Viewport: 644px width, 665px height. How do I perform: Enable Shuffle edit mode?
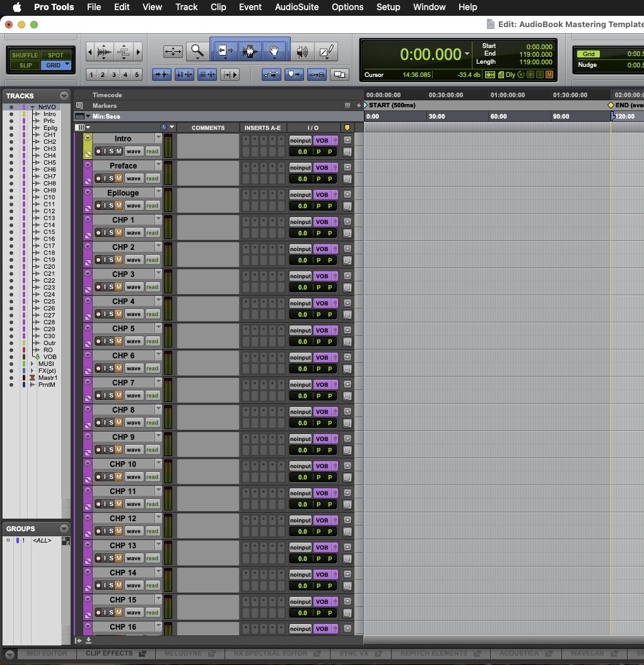tap(25, 55)
